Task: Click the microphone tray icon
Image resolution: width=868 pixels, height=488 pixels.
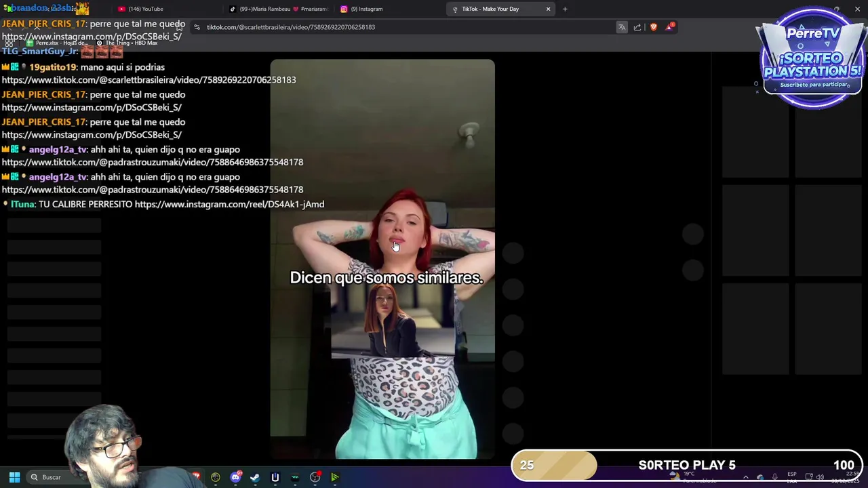Action: tap(774, 477)
